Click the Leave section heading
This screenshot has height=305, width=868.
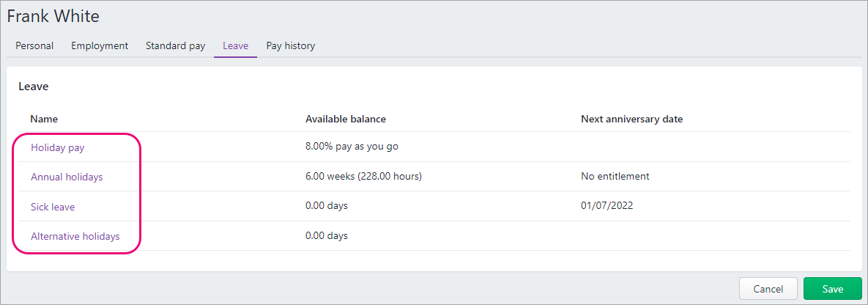pos(34,87)
